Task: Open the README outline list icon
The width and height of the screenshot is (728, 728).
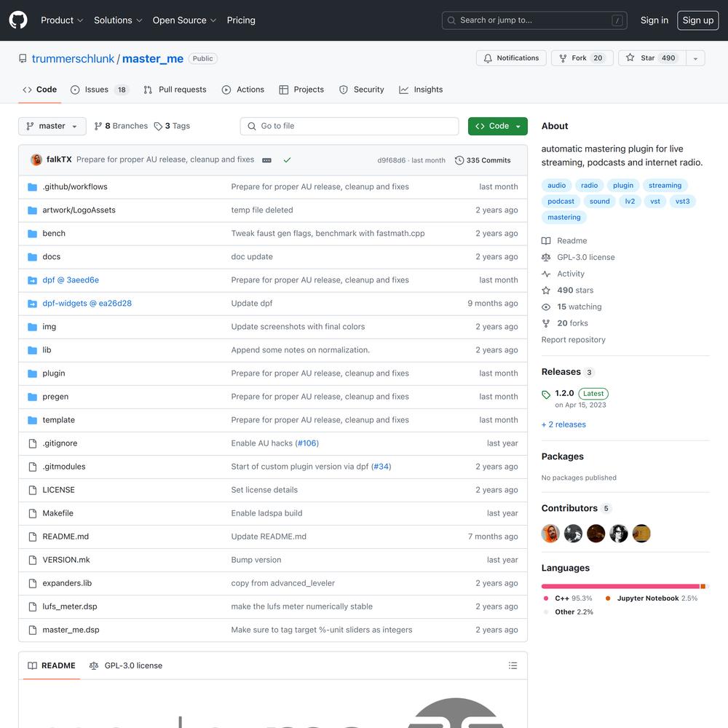Action: coord(513,666)
